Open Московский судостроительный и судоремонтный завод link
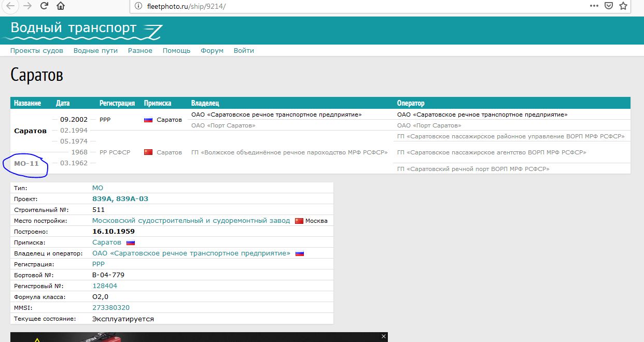 [x=191, y=221]
